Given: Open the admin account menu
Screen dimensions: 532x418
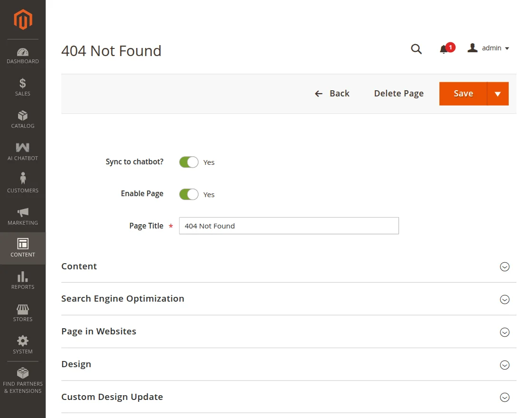Looking at the screenshot, I should (x=489, y=48).
